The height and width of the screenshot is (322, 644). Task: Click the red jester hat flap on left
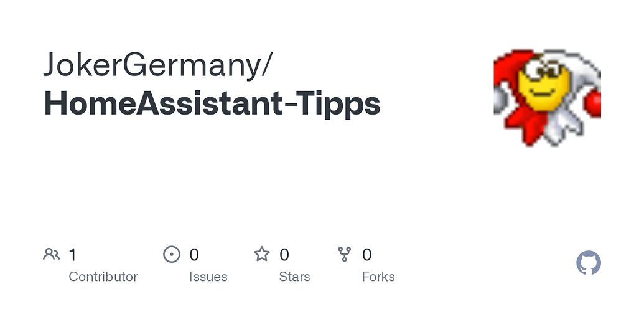pos(507,69)
